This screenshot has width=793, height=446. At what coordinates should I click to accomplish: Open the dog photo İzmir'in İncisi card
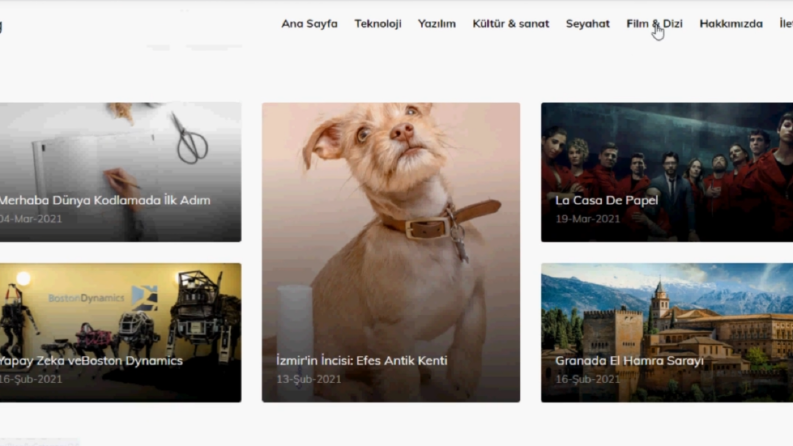[x=391, y=252]
